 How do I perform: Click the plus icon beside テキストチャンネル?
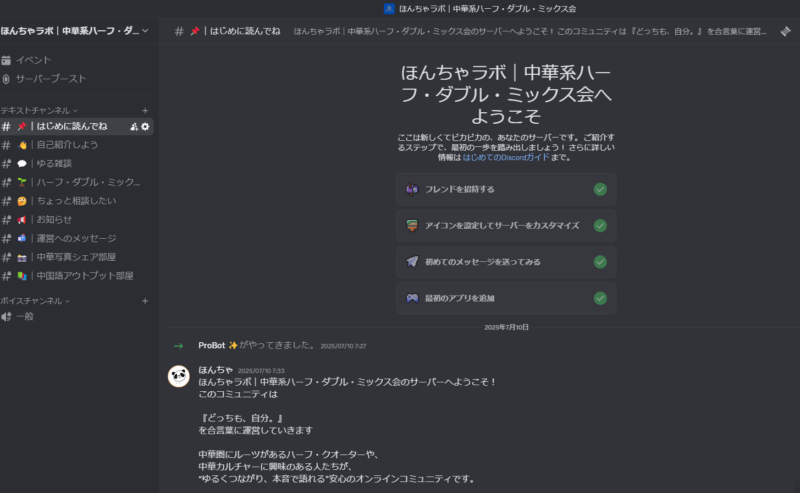(145, 110)
